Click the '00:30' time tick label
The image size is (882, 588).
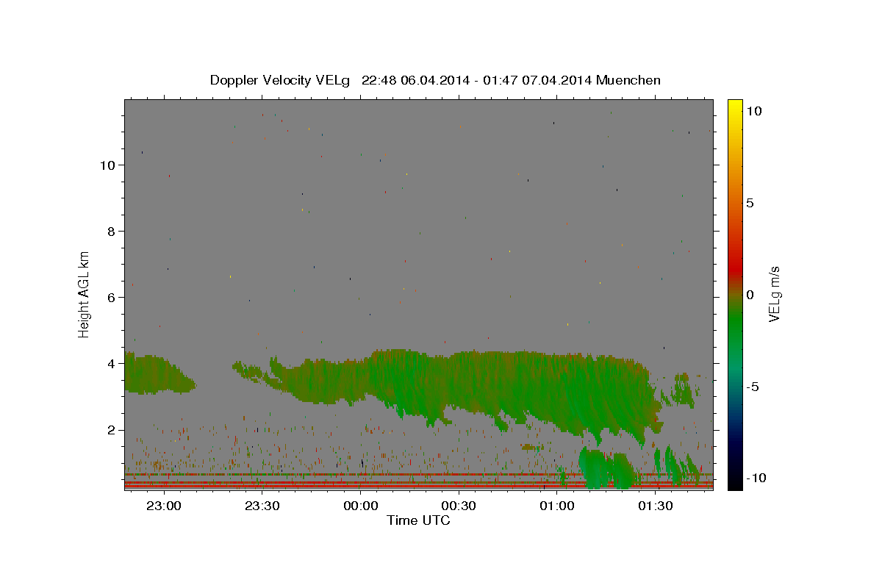pyautogui.click(x=459, y=506)
